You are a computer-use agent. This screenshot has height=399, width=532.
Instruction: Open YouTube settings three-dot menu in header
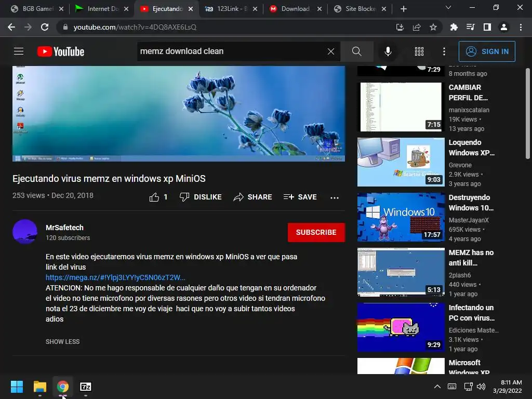pyautogui.click(x=444, y=51)
